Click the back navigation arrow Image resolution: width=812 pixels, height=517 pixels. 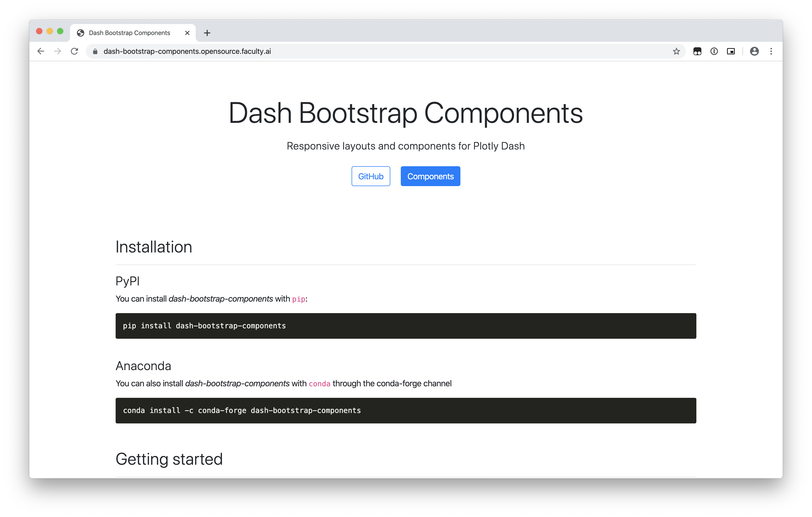(x=41, y=51)
